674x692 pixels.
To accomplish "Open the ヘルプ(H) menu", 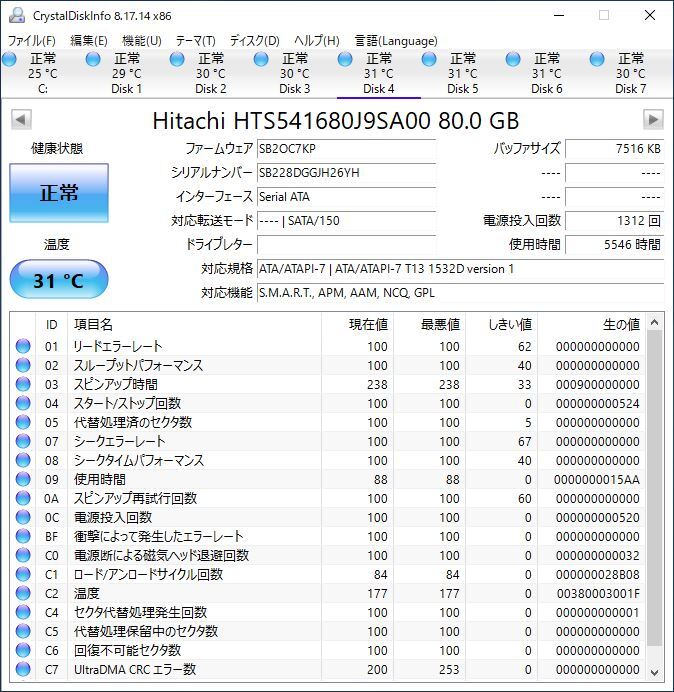I will coord(317,41).
